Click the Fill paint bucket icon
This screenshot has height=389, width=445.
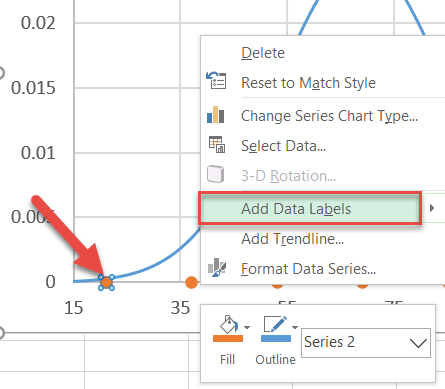[x=228, y=324]
